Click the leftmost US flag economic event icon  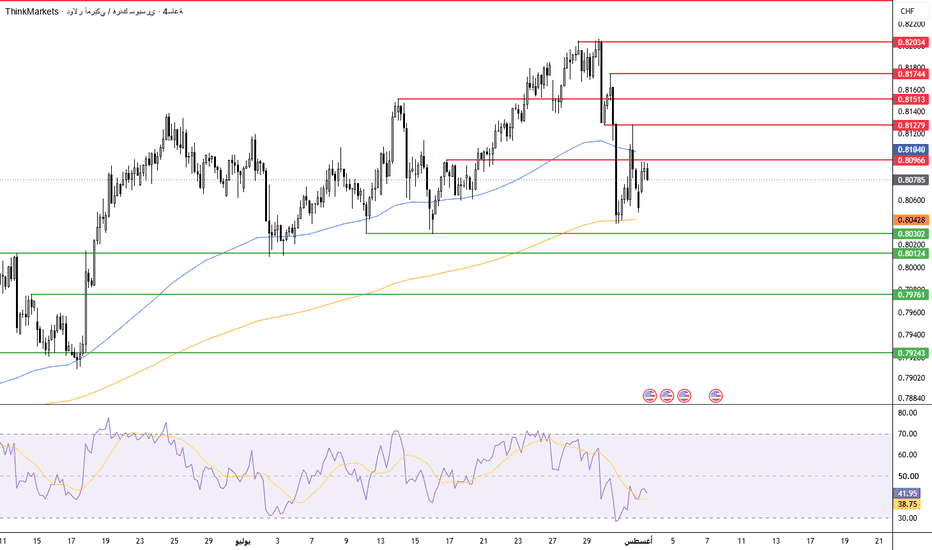coord(650,395)
